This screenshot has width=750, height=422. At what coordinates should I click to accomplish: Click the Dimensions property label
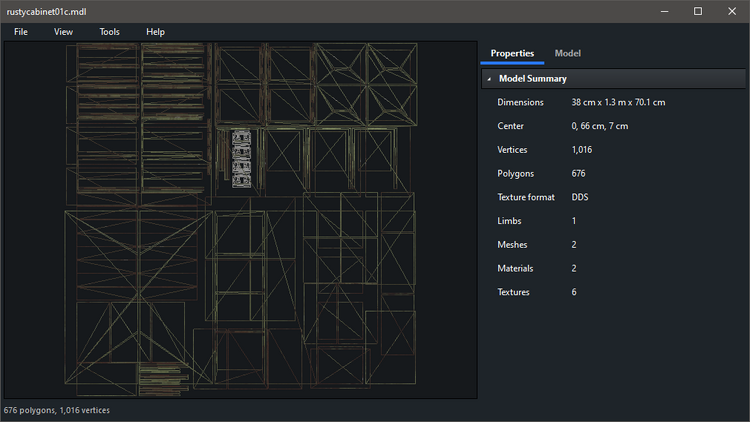point(520,102)
